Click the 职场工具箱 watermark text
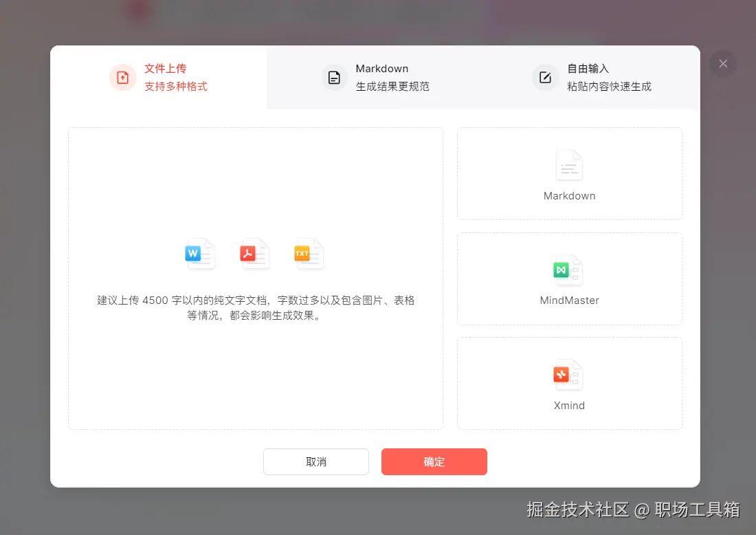 tap(696, 510)
